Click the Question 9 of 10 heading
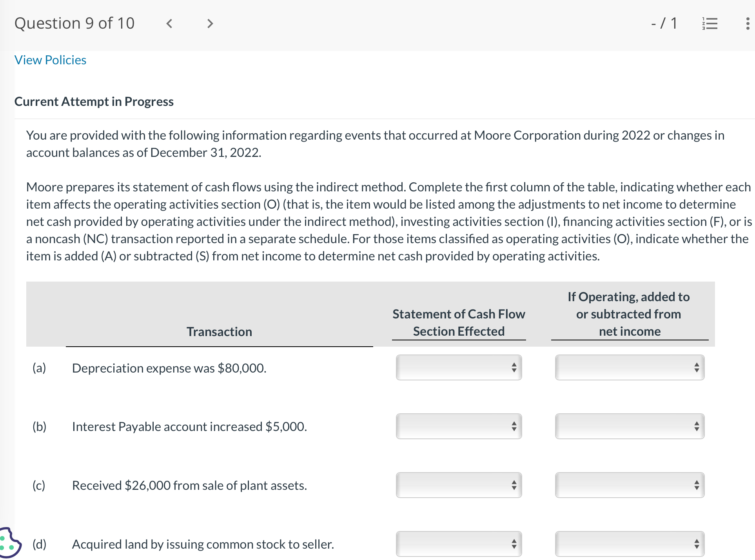The height and width of the screenshot is (560, 755). (x=74, y=24)
